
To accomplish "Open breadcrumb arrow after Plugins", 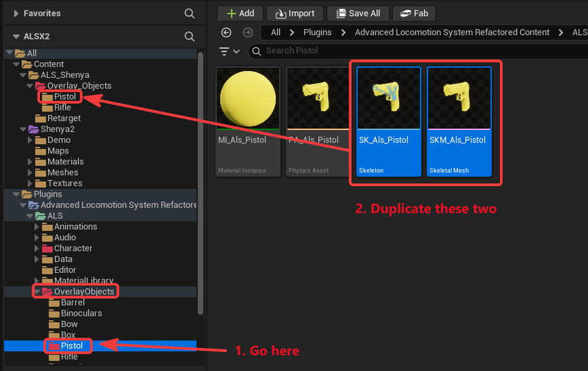I will [x=343, y=32].
